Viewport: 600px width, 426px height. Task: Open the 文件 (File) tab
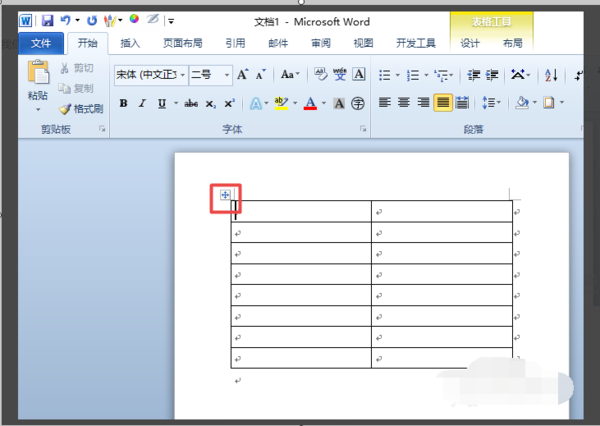[41, 43]
